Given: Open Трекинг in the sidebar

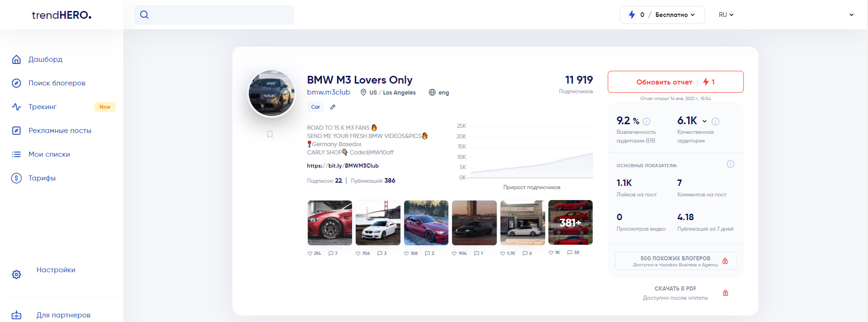Looking at the screenshot, I should point(42,107).
